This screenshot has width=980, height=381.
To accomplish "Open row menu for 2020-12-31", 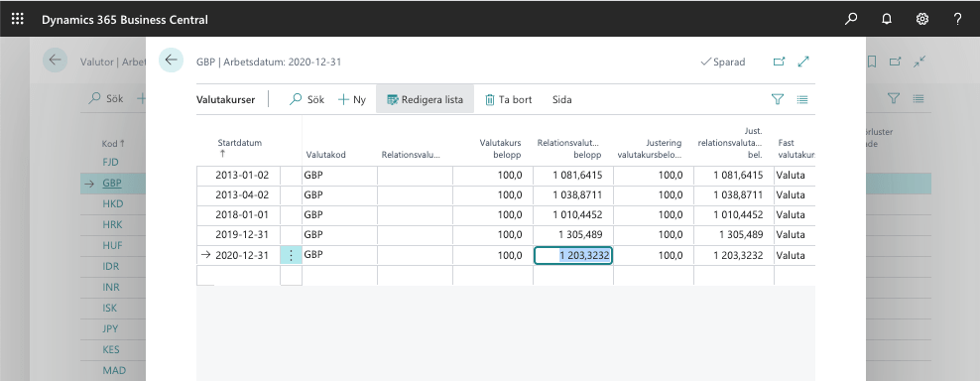I will (291, 255).
